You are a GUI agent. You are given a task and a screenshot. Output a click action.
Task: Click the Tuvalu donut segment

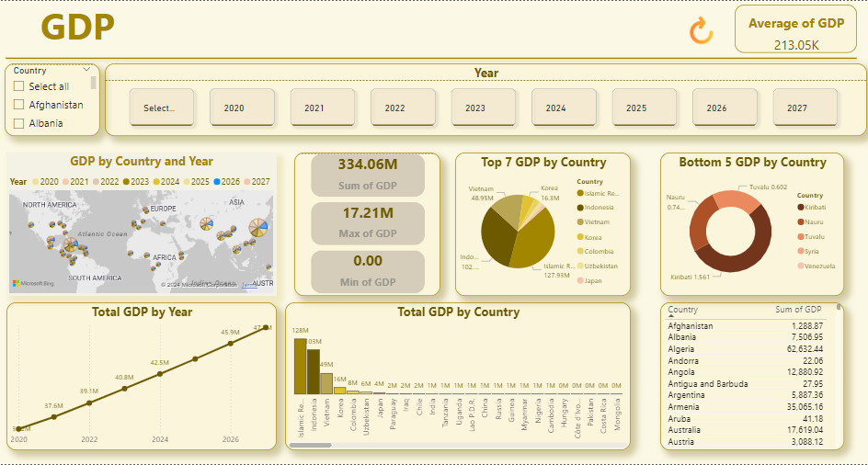(738, 199)
